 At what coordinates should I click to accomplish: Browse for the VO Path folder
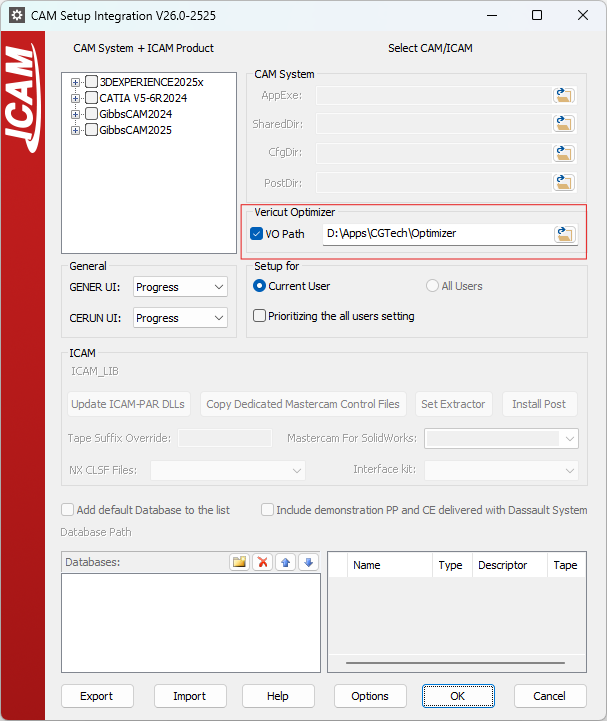[x=565, y=234]
